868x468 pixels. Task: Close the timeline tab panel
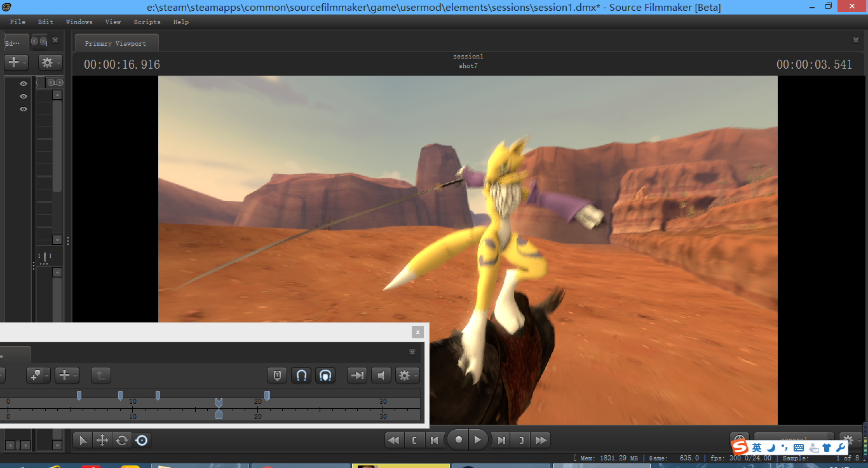(x=413, y=352)
